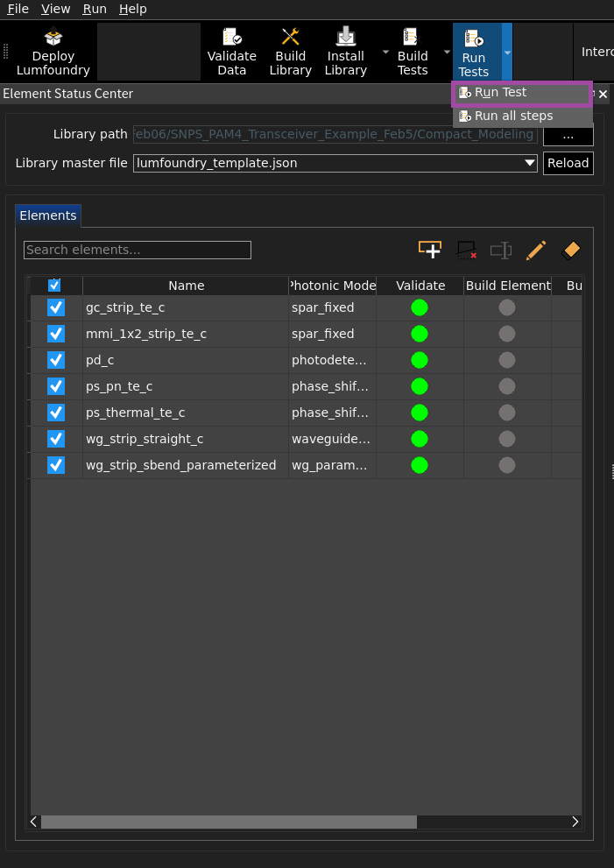Click the Deploy Lumfoundry toolbar icon

point(53,37)
